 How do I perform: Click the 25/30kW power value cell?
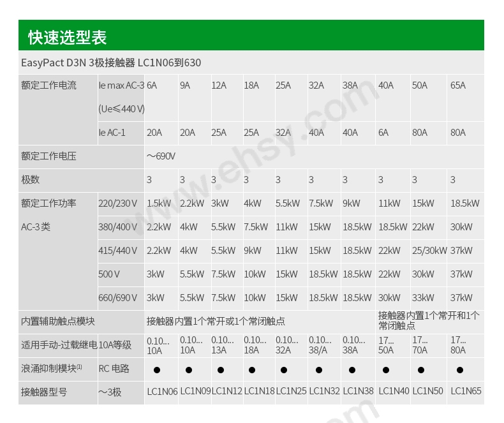[429, 251]
